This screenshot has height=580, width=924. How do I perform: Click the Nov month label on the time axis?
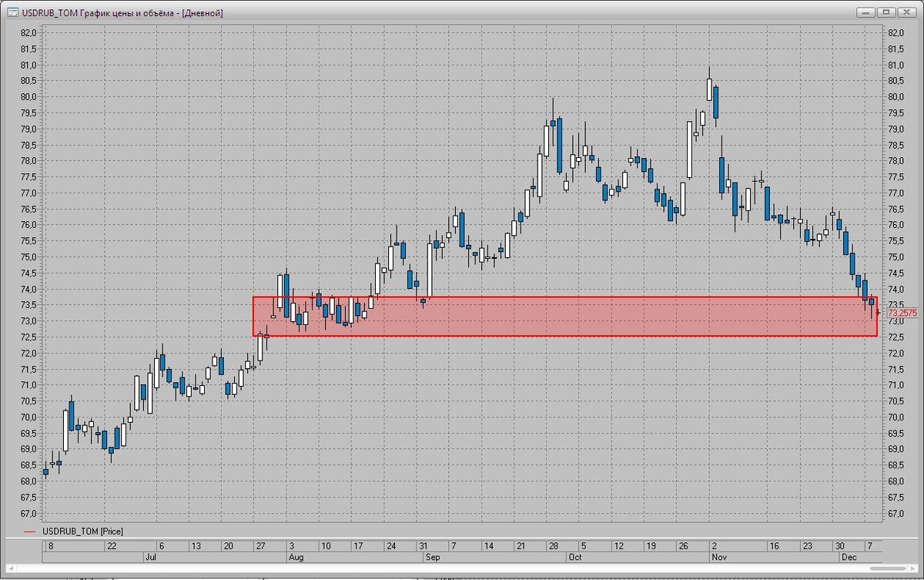tap(718, 555)
